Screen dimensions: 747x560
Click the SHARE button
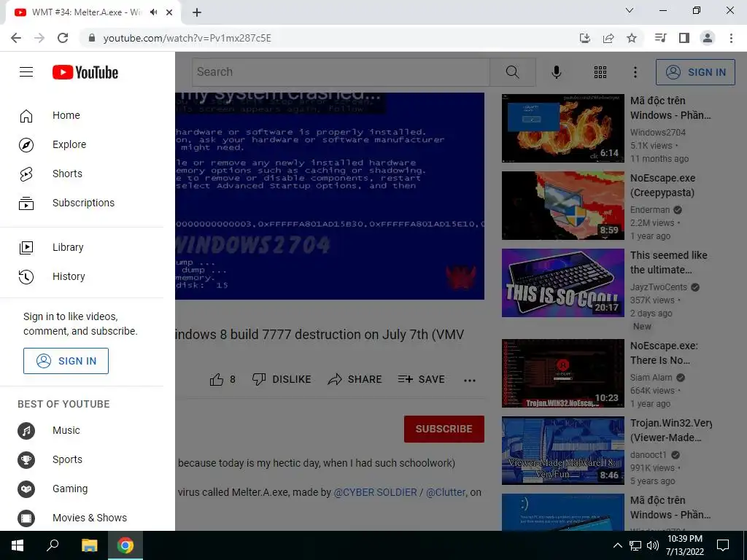[x=355, y=379]
